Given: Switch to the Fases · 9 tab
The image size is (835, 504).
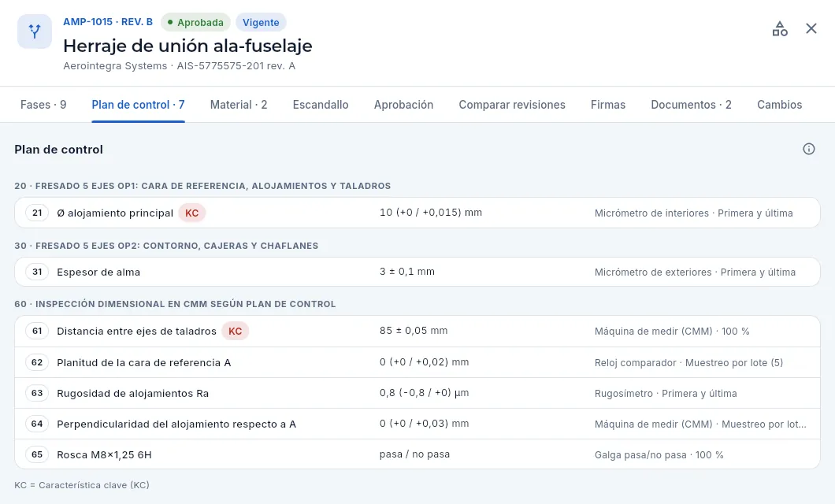Looking at the screenshot, I should 43,105.
